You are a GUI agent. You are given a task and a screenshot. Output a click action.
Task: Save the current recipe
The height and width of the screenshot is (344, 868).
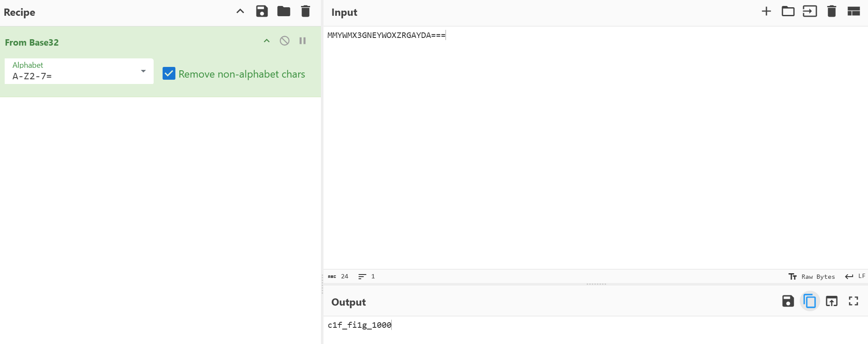tap(262, 12)
